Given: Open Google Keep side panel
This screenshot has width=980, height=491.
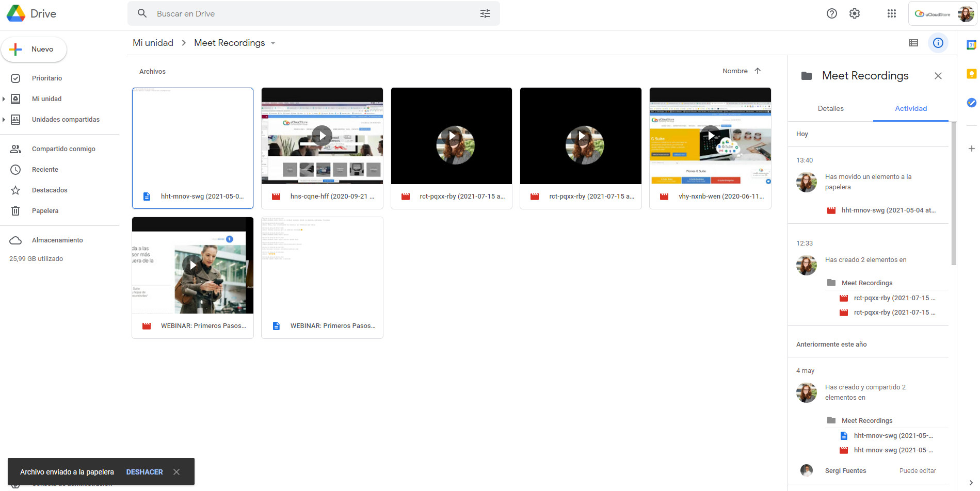Looking at the screenshot, I should pyautogui.click(x=972, y=74).
